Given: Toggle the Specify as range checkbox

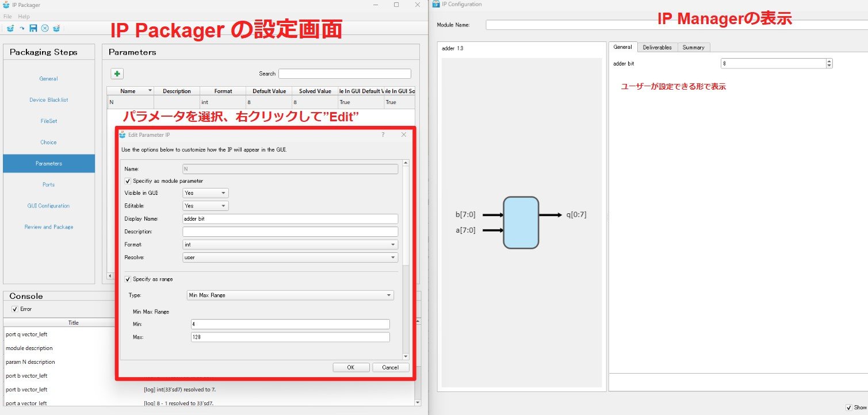Looking at the screenshot, I should point(128,279).
